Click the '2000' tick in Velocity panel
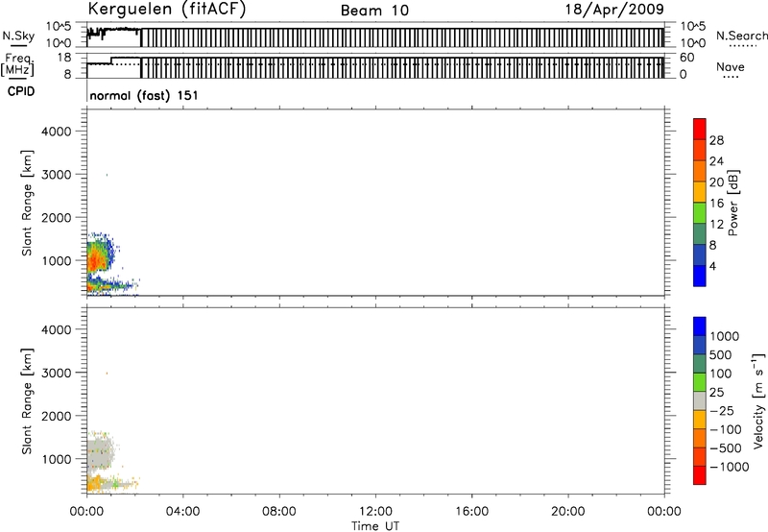The width and height of the screenshot is (768, 532). (56, 416)
